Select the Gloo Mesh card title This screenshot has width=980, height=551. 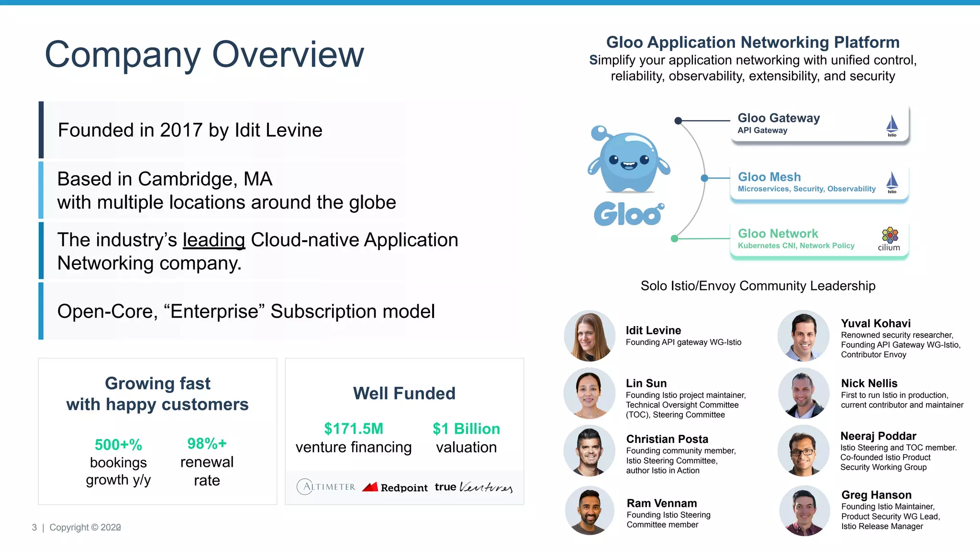coord(769,177)
